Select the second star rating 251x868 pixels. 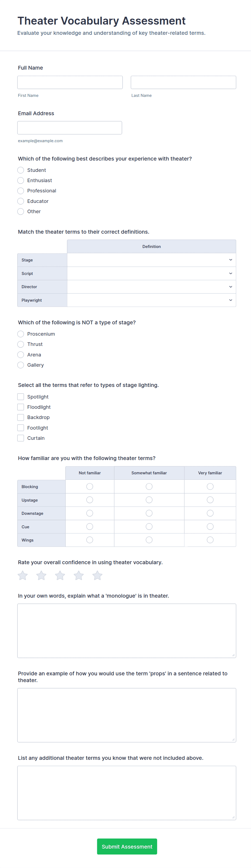coord(42,576)
